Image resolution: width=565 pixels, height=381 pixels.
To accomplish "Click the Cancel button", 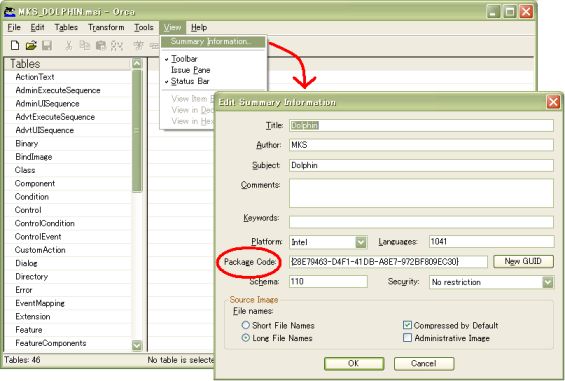I will tap(423, 363).
